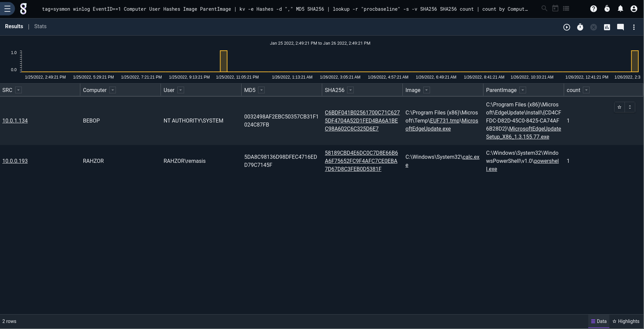The image size is (644, 329).
Task: Click MD5 value starting 0032498A
Action: (x=281, y=121)
